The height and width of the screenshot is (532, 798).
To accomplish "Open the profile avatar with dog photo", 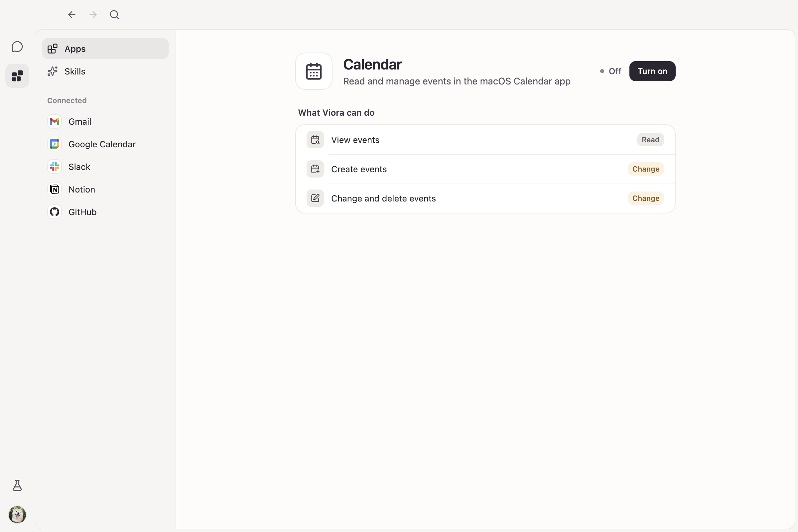I will [17, 514].
